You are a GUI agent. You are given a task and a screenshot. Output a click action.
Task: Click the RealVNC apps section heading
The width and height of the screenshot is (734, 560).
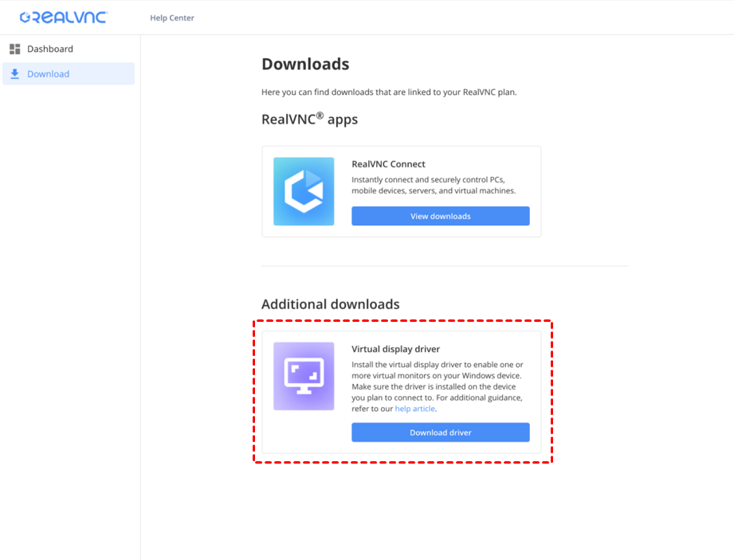coord(309,119)
